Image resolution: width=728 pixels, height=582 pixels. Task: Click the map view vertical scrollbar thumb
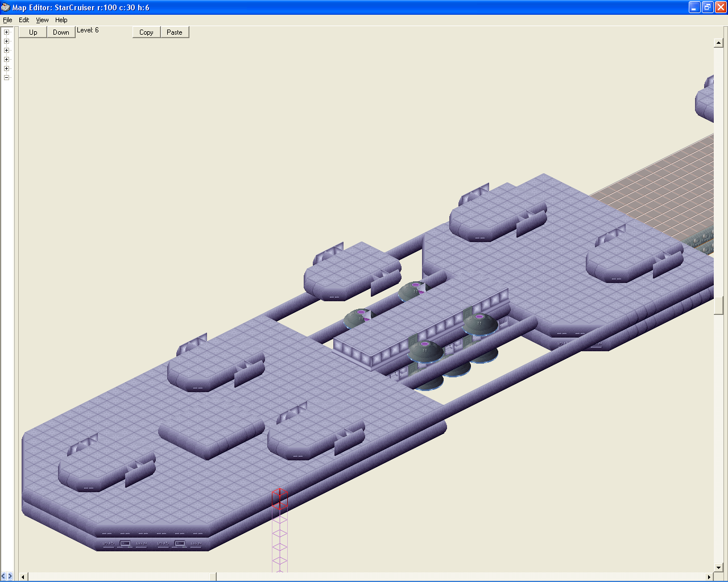coord(718,305)
